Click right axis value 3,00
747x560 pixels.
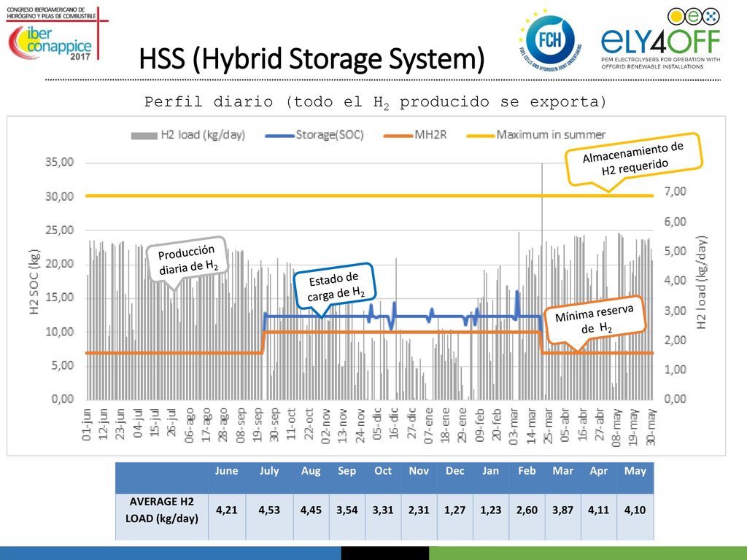tap(675, 311)
